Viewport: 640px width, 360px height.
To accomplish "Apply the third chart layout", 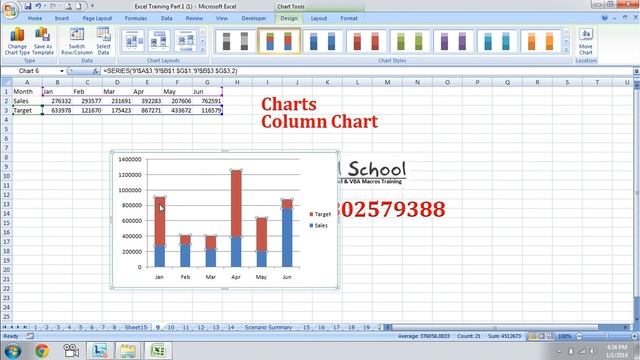I will [x=186, y=41].
